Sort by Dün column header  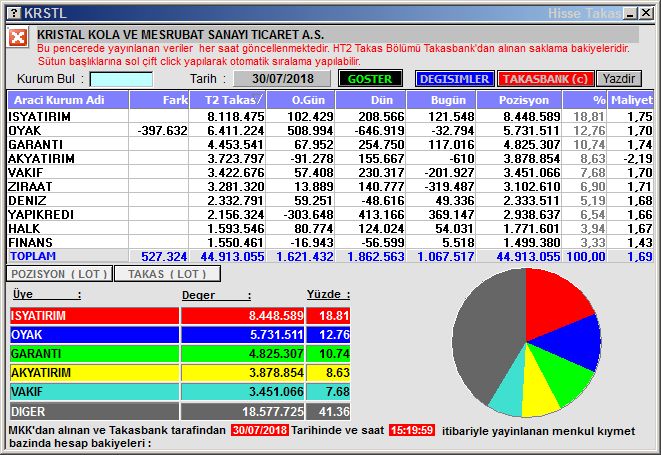coord(371,100)
